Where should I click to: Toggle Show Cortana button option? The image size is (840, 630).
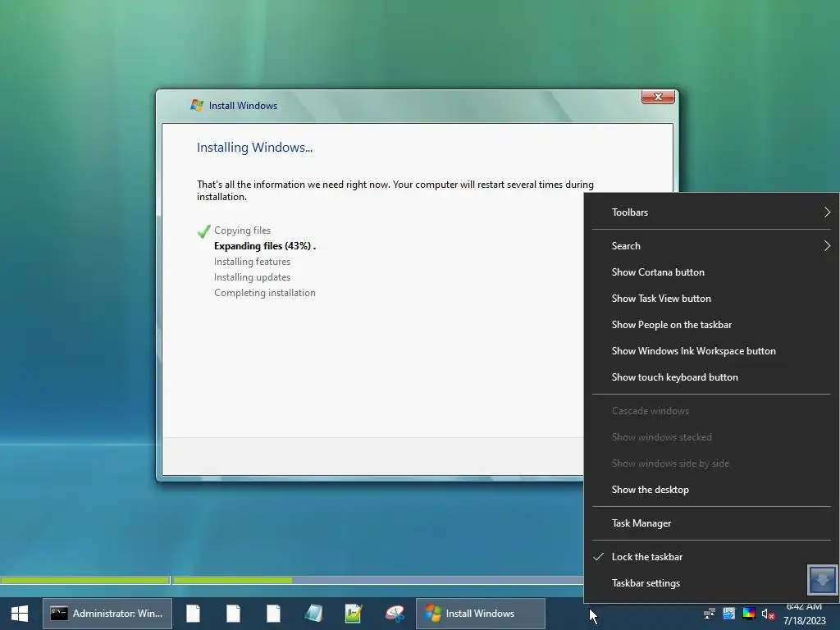[711, 272]
